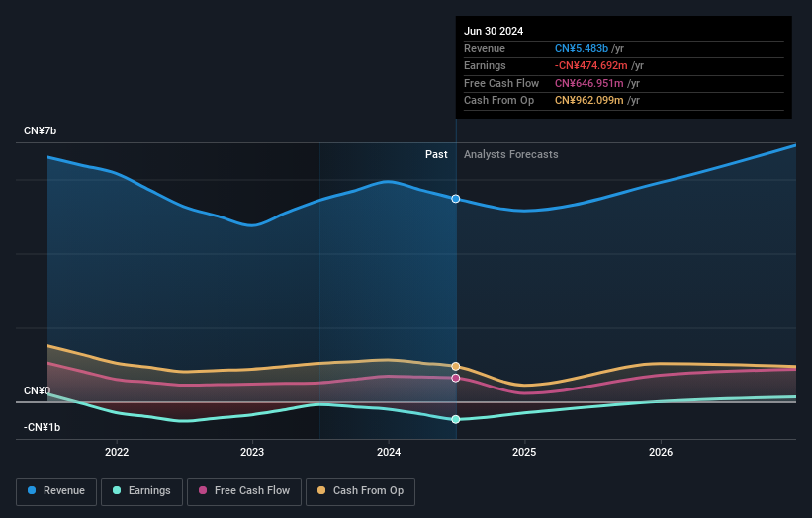This screenshot has height=518, width=812.
Task: Select the Earnings marker below the zero line
Action: [456, 420]
